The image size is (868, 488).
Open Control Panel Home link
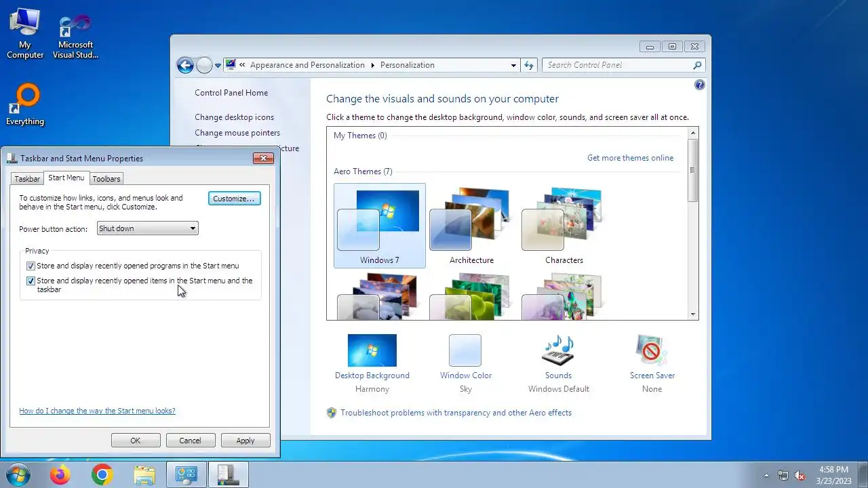pyautogui.click(x=231, y=93)
